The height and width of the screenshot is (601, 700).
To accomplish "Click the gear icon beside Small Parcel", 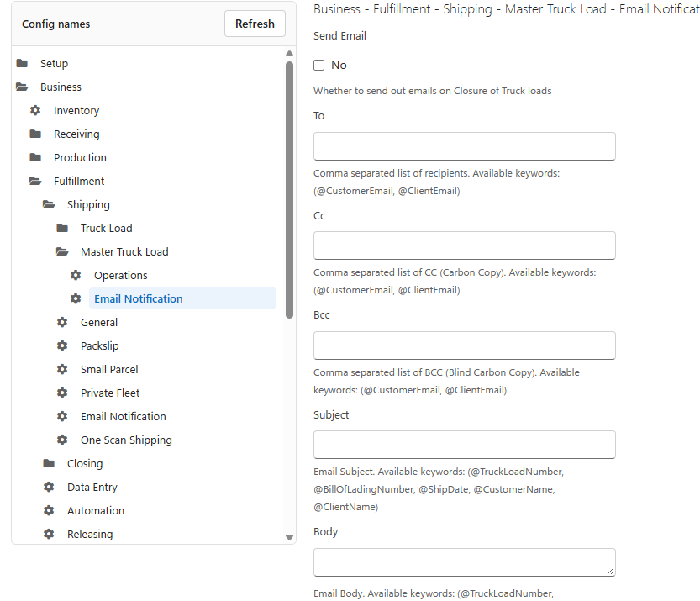I will click(x=62, y=369).
